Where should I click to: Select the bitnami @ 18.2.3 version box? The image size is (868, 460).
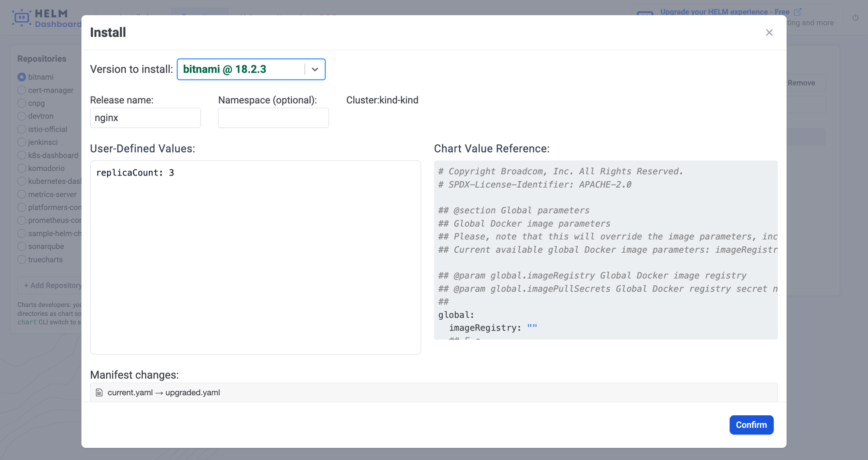(251, 69)
